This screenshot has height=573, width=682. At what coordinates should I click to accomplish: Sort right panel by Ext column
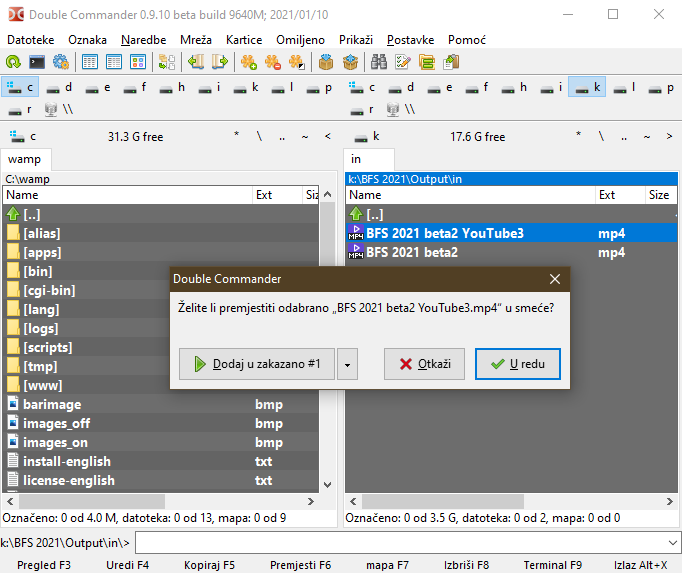click(620, 195)
